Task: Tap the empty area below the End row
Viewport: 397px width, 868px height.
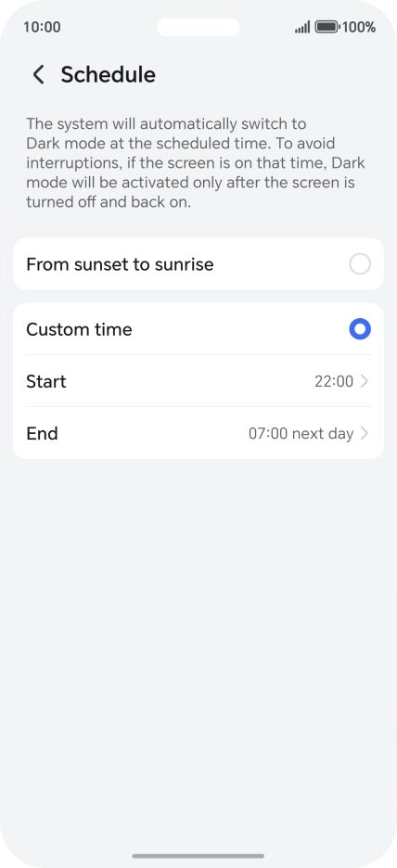Action: [x=198, y=636]
